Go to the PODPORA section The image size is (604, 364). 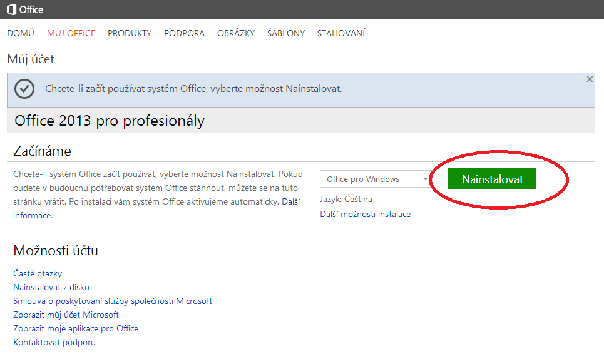point(184,34)
